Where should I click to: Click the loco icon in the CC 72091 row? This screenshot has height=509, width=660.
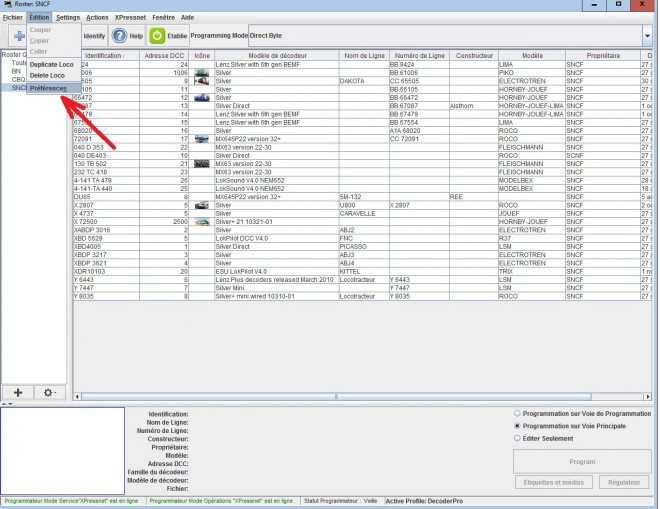click(x=202, y=139)
